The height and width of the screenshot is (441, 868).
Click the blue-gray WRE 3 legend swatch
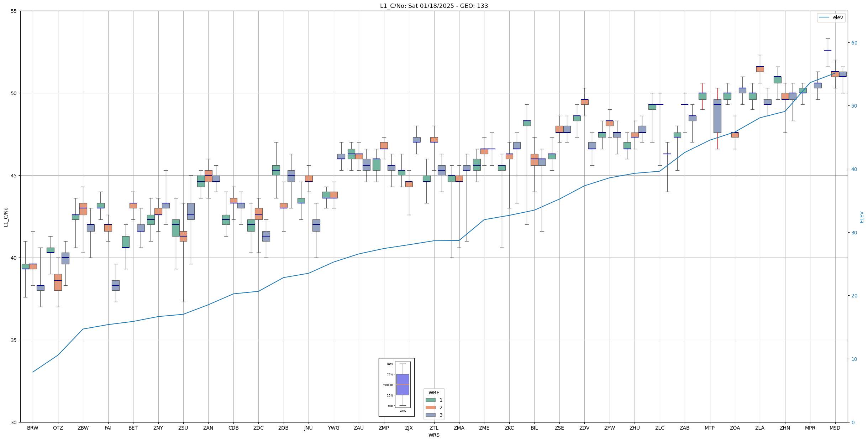coord(430,415)
